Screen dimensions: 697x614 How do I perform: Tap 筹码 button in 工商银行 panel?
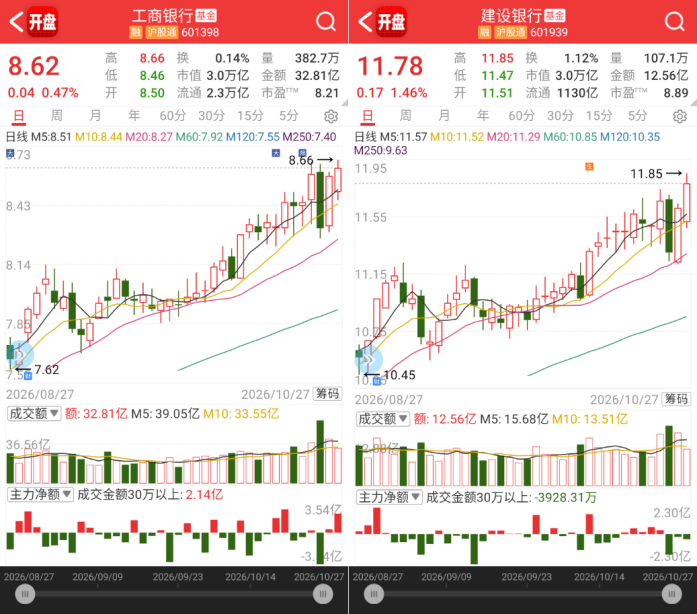(327, 394)
